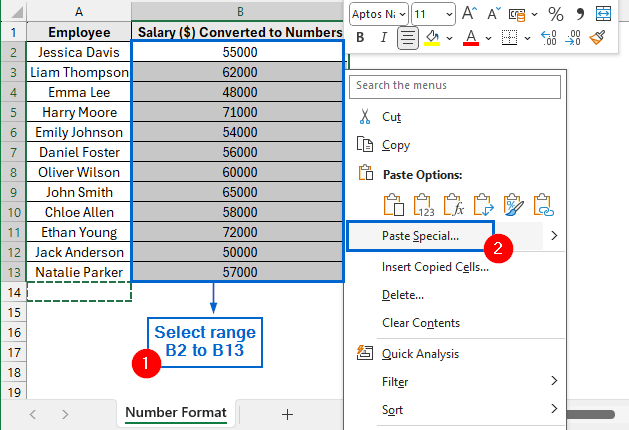629x430 pixels.
Task: Open Borders dropdown arrow
Action: point(527,38)
